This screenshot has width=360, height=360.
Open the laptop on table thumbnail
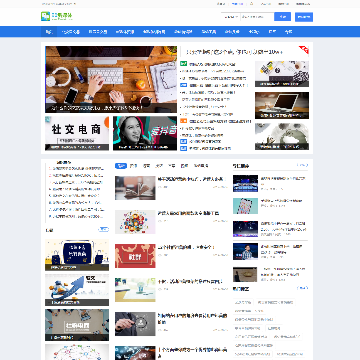[282, 105]
